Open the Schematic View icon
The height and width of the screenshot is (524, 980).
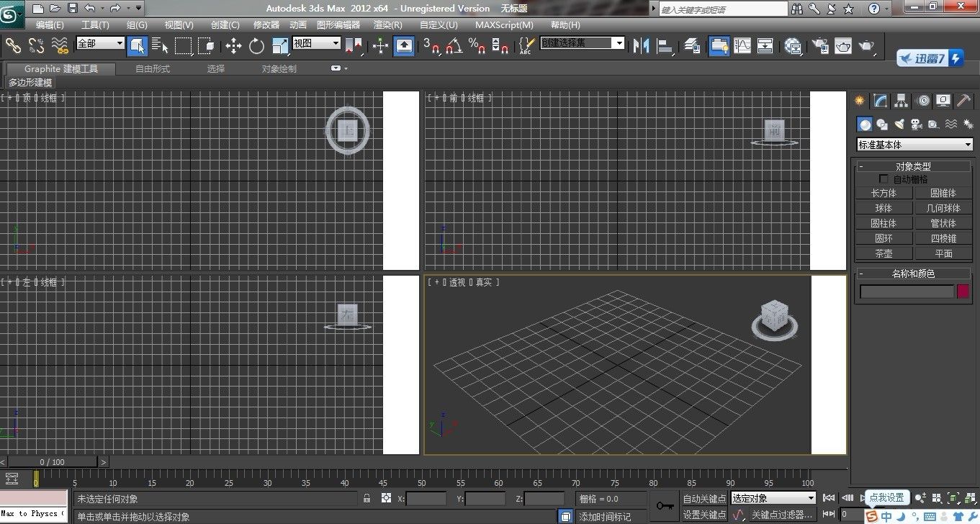[765, 45]
